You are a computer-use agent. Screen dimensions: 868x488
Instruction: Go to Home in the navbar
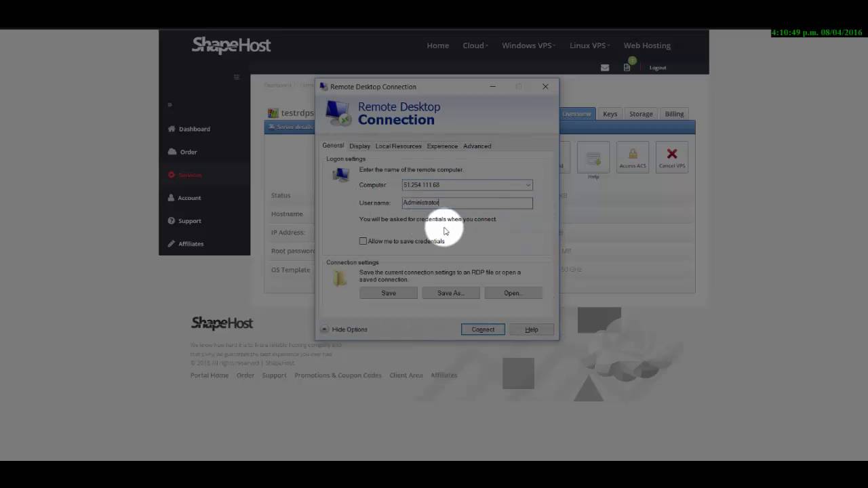437,45
